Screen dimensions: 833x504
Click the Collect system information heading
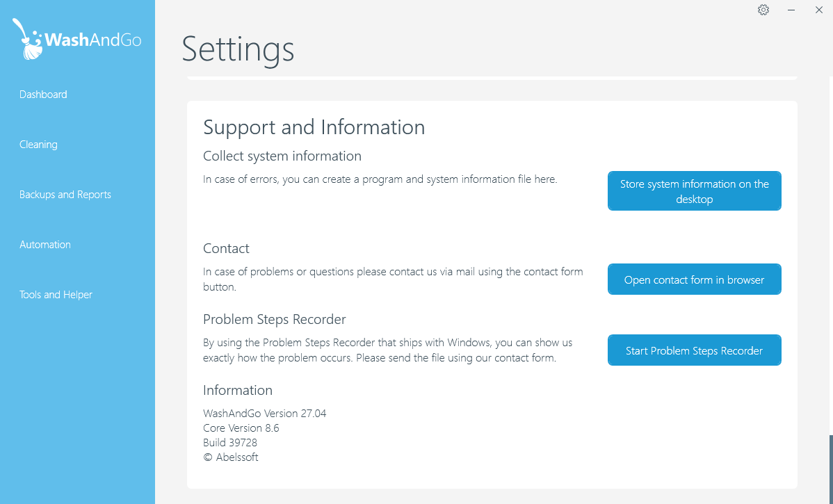tap(282, 156)
